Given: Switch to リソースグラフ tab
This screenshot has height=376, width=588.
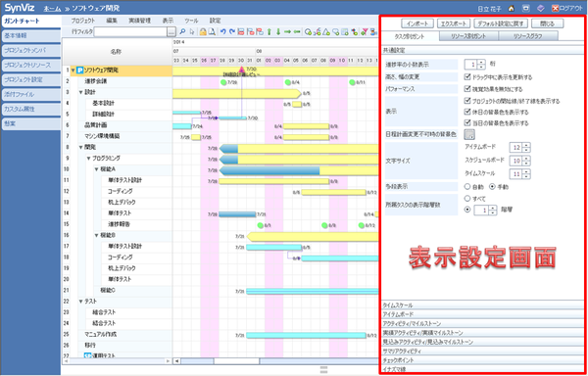Looking at the screenshot, I should (x=528, y=36).
